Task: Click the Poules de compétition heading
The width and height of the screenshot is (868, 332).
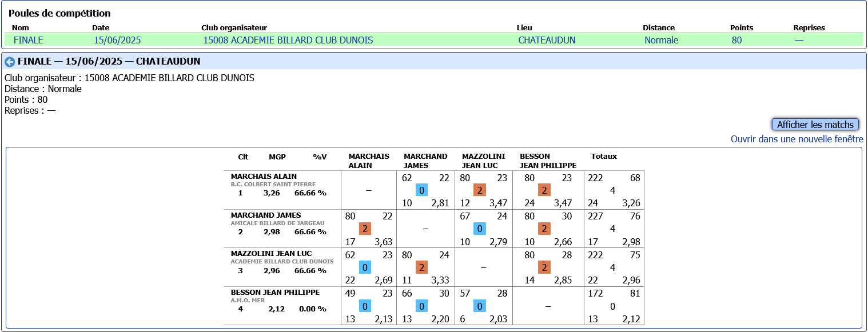Action: pos(59,13)
